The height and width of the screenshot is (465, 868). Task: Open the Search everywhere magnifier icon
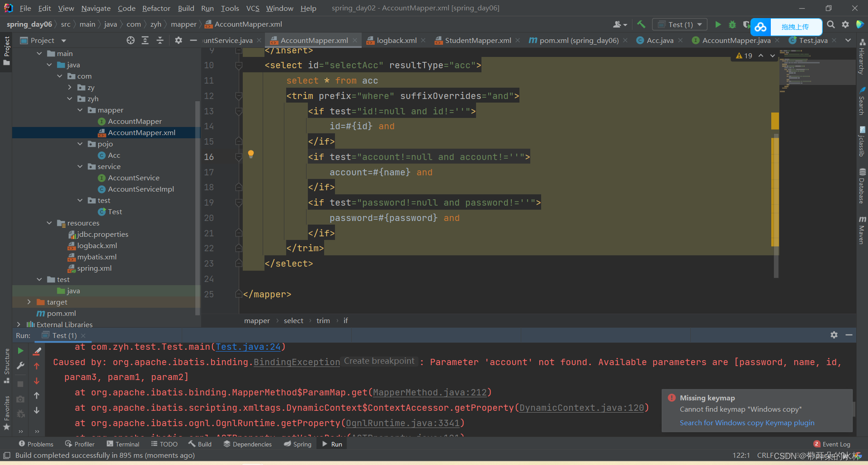point(830,24)
